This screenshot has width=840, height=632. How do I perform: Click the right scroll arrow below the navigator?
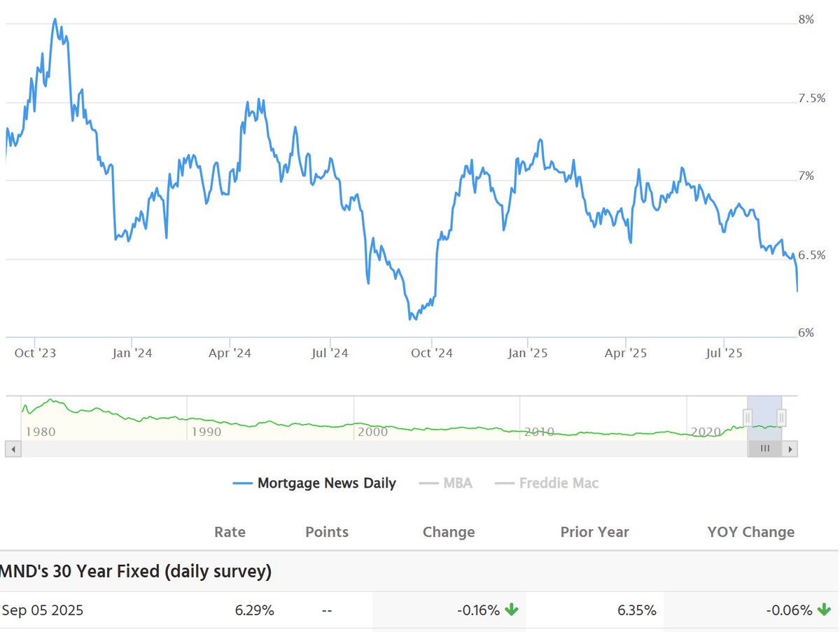click(791, 448)
